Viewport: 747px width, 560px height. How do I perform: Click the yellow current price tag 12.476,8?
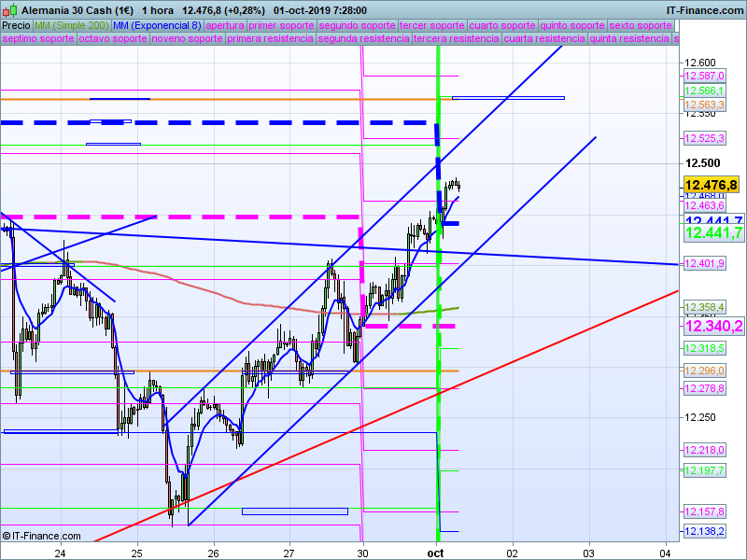pyautogui.click(x=712, y=184)
